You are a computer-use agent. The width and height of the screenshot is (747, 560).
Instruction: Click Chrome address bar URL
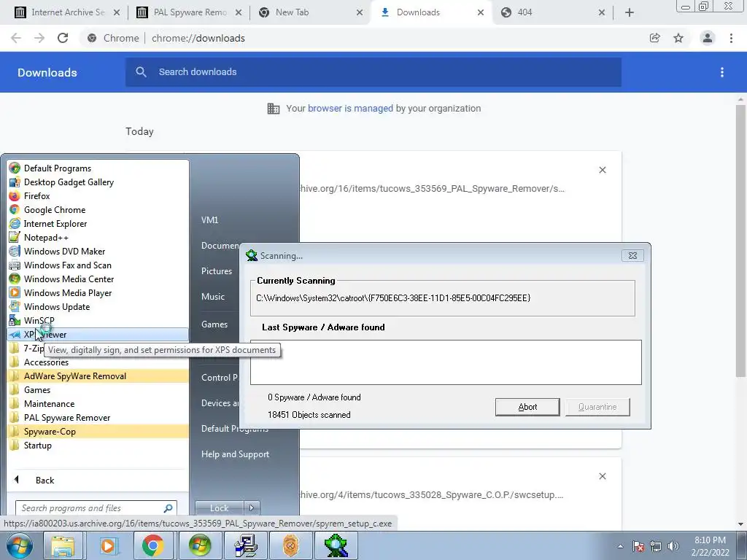coord(198,38)
